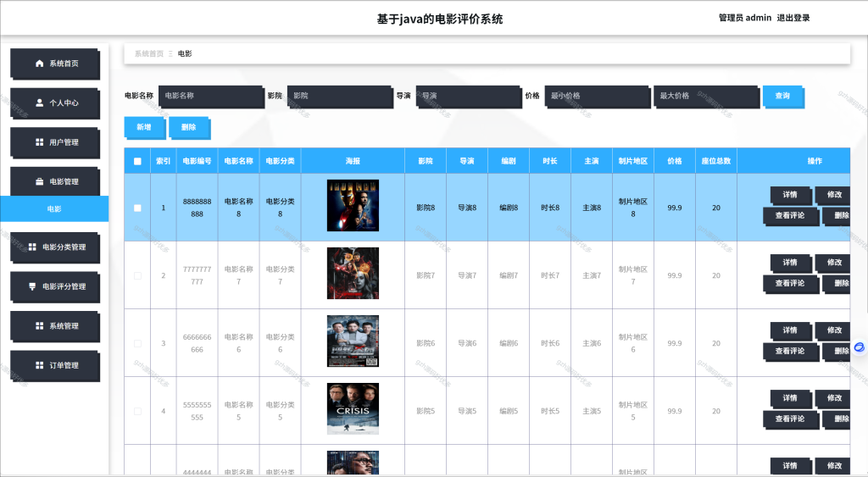This screenshot has width=868, height=477.
Task: Open 电影评分管理 in the sidebar
Action: tap(55, 286)
